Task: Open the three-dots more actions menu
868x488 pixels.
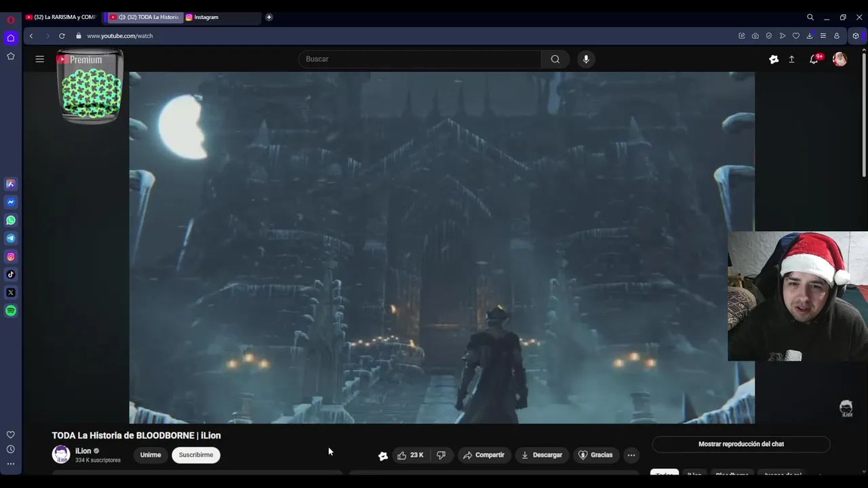Action: [631, 455]
